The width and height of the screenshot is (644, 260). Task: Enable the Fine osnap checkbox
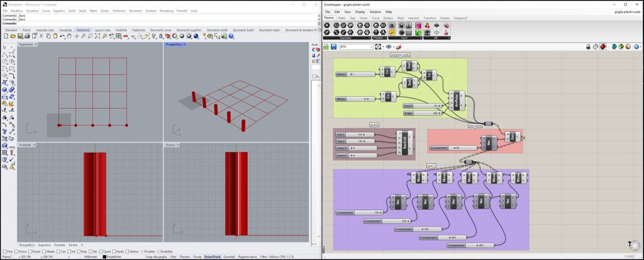click(4, 251)
